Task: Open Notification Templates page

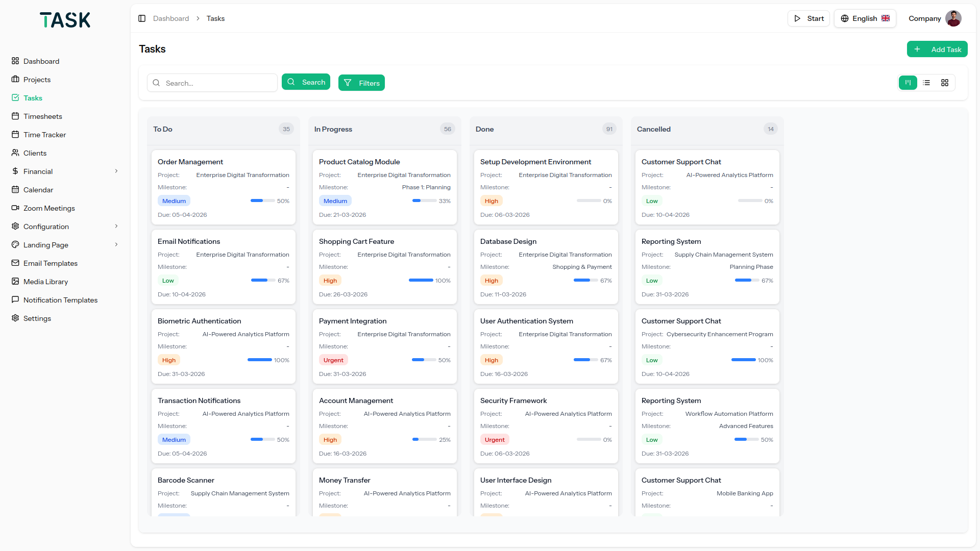Action: tap(60, 300)
